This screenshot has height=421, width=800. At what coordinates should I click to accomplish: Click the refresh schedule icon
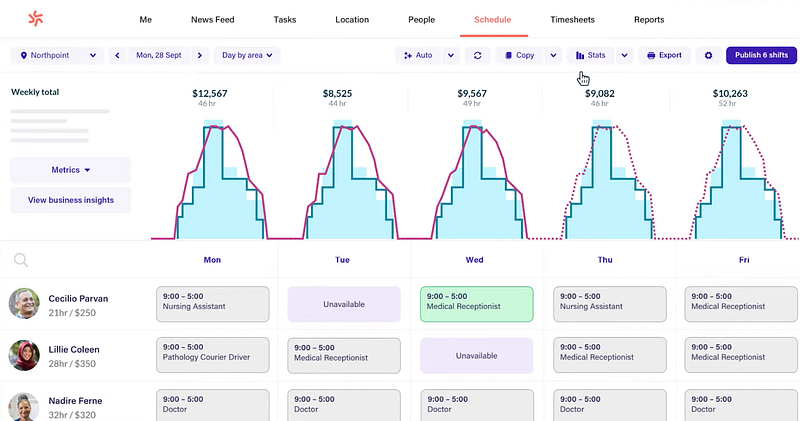(x=478, y=56)
